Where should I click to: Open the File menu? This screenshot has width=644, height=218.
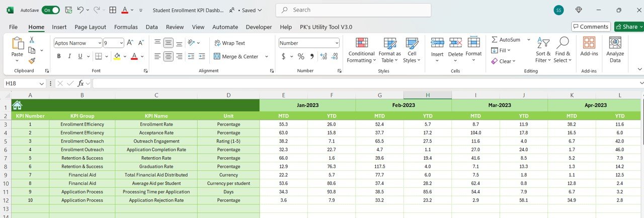[14, 27]
